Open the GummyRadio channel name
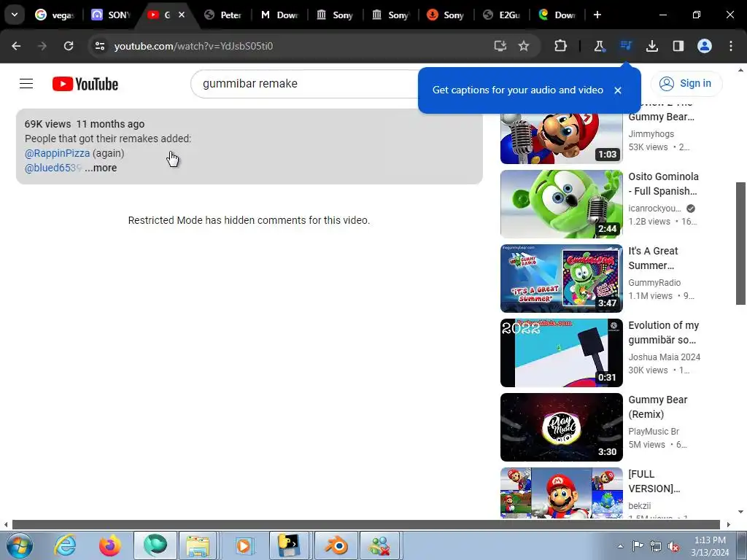747x560 pixels. [x=654, y=283]
